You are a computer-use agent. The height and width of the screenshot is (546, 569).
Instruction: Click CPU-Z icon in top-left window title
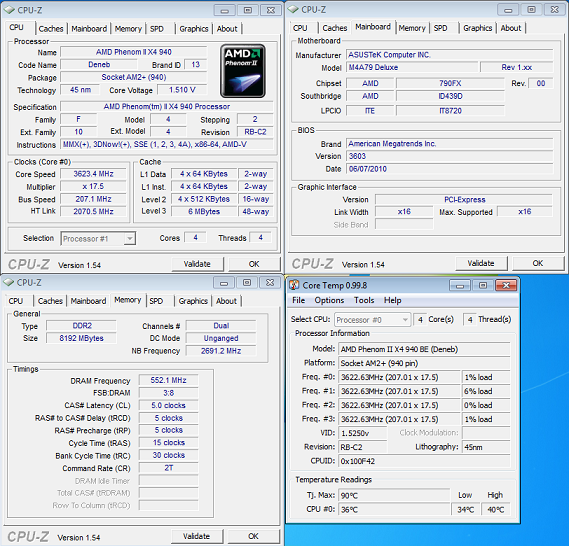tap(9, 10)
